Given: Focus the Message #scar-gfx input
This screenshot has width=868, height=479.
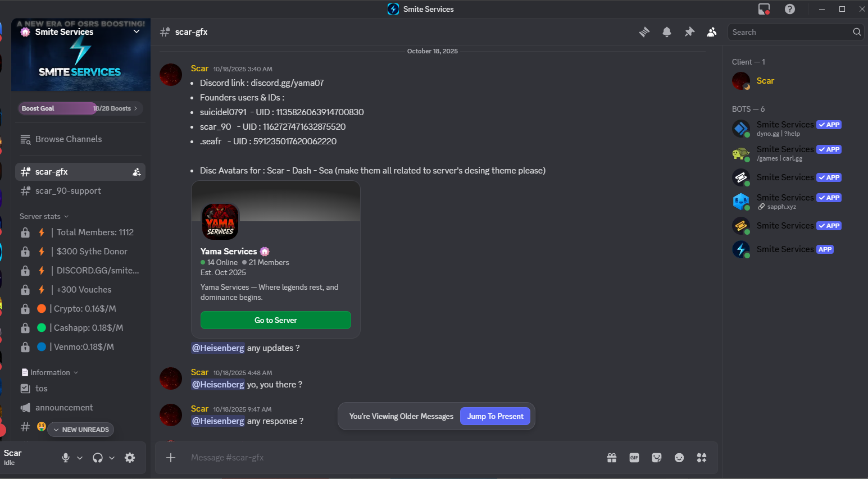Looking at the screenshot, I should [x=393, y=458].
